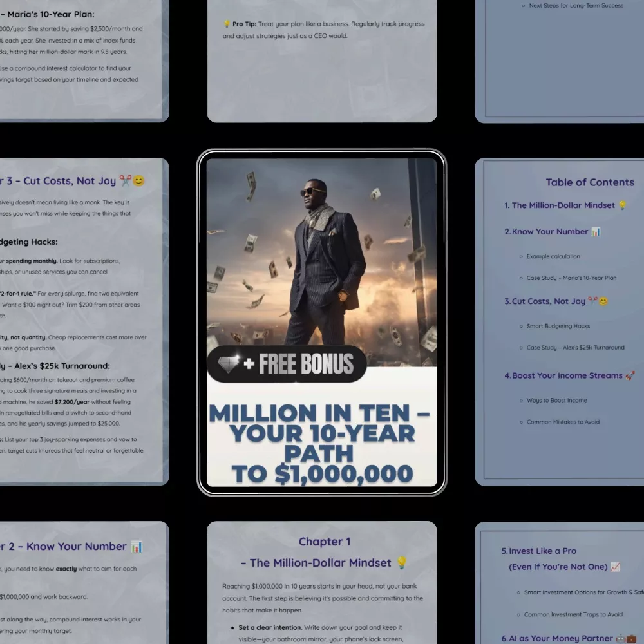
Task: Click the light bulb icon beside Pro Tip
Action: (x=227, y=24)
